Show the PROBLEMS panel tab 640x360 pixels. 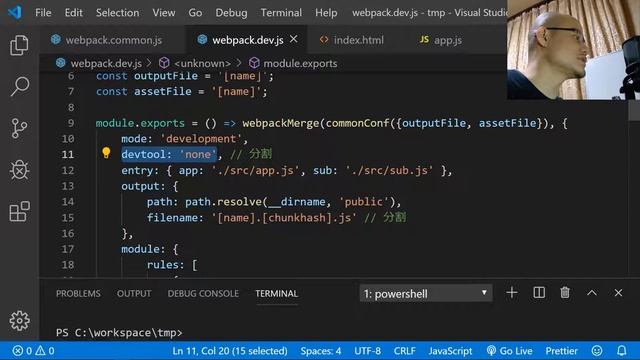click(78, 293)
